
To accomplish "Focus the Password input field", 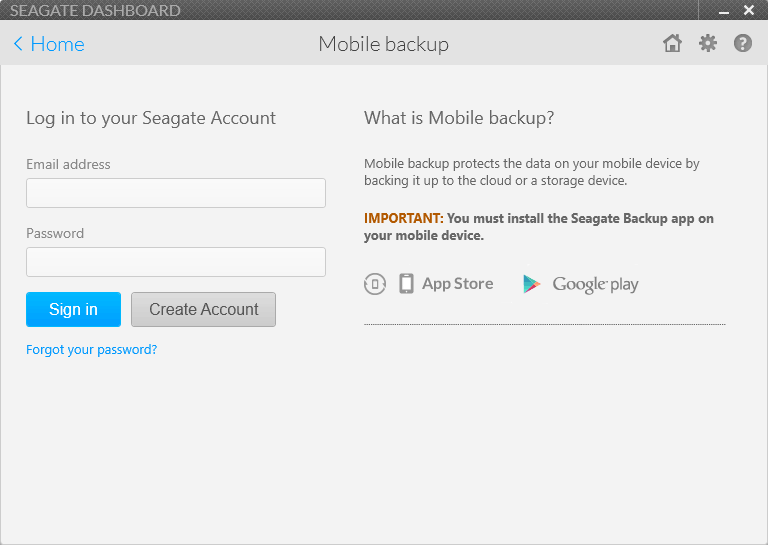I will [176, 262].
